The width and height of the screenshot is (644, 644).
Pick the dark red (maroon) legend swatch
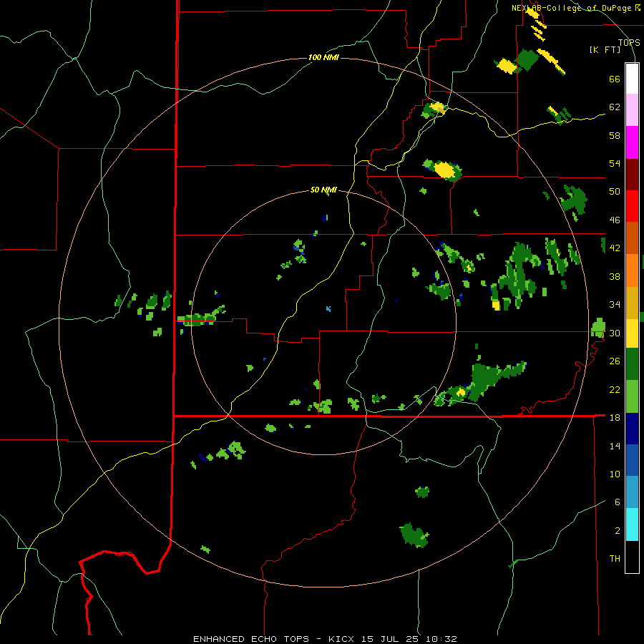point(632,175)
